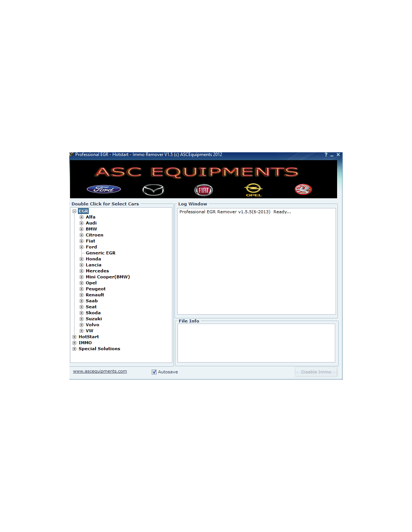Expand the Honda node

coord(81,259)
